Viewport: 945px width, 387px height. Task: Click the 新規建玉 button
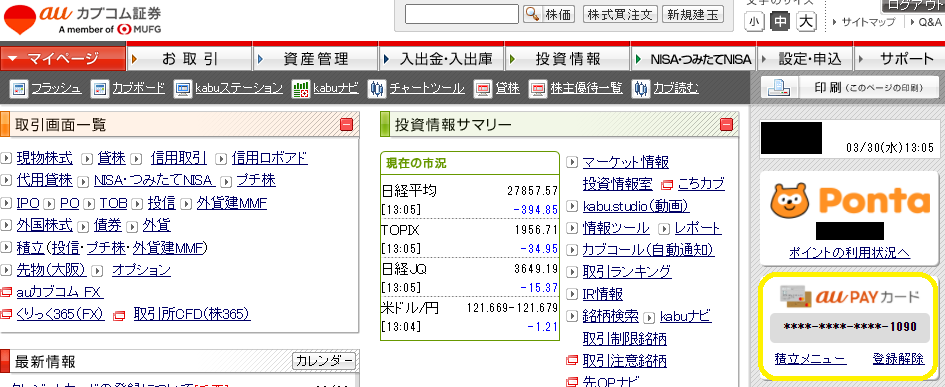point(692,14)
